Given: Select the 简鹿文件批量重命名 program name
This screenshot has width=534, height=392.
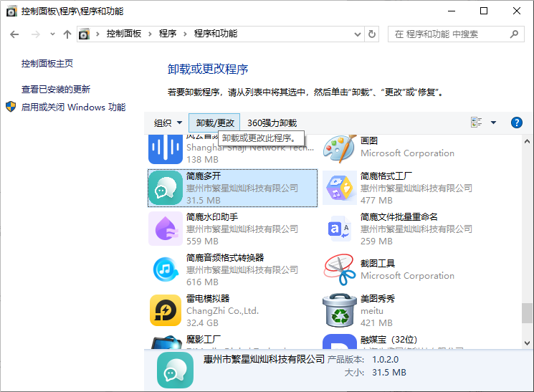Looking at the screenshot, I should [399, 217].
